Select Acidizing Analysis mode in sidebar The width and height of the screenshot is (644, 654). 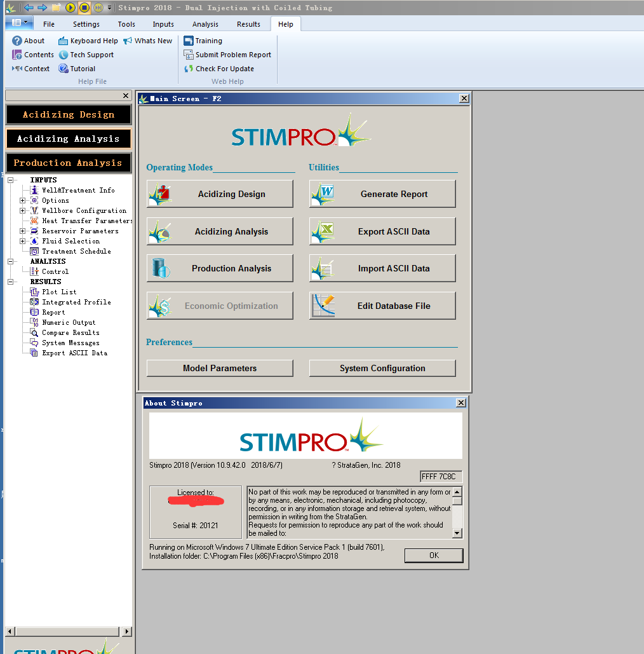pyautogui.click(x=69, y=139)
